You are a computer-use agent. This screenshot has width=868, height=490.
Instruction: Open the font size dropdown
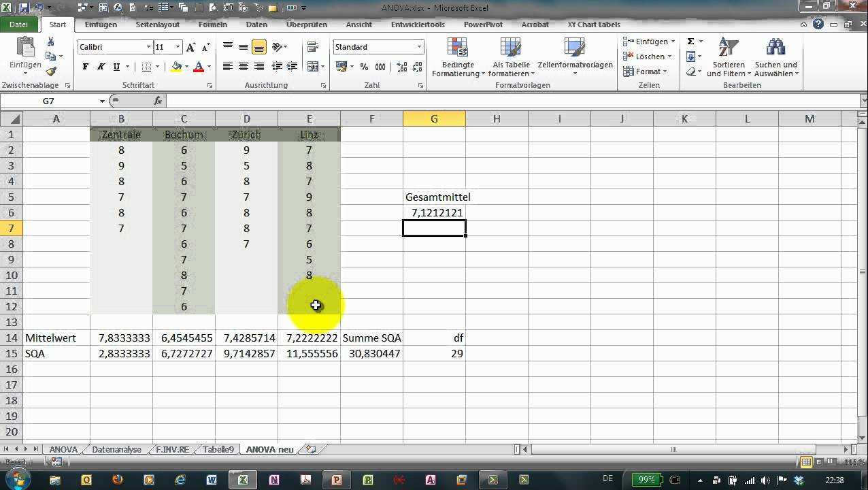pyautogui.click(x=178, y=47)
